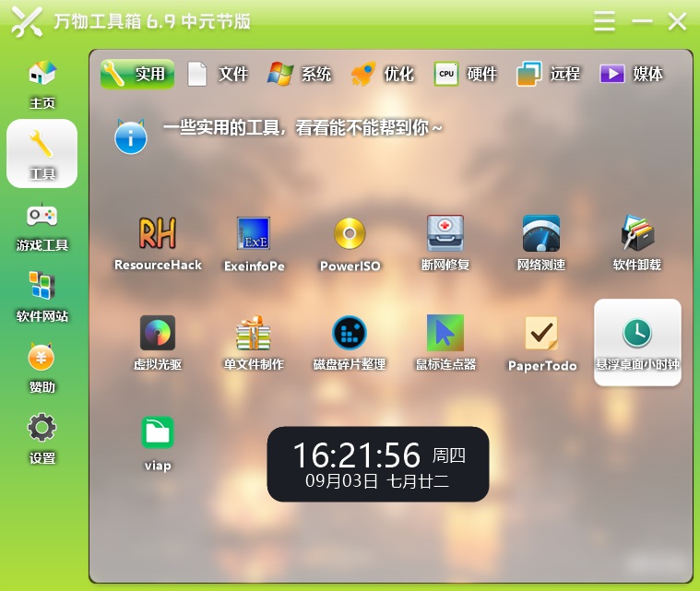Open the 设置 settings section
This screenshot has height=591, width=700.
42,439
